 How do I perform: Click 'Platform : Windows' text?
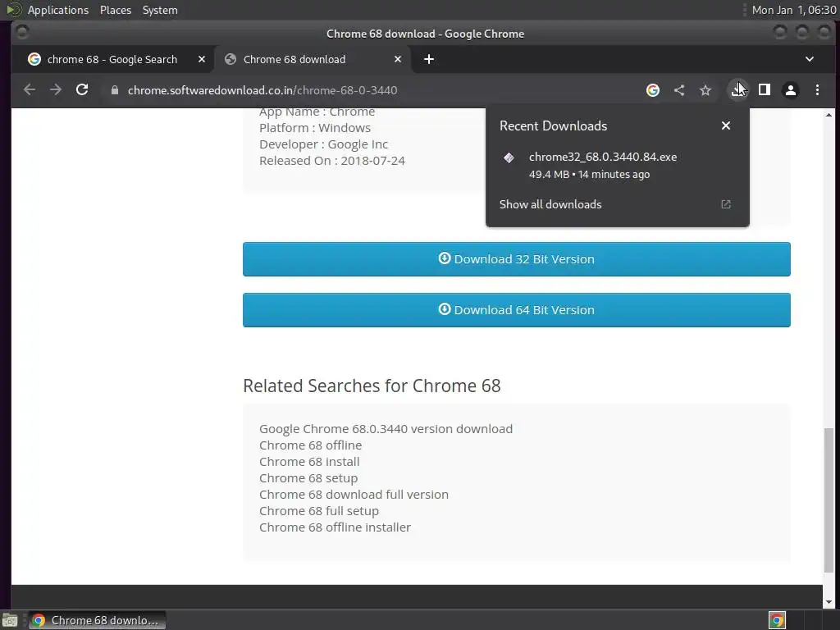coord(314,128)
